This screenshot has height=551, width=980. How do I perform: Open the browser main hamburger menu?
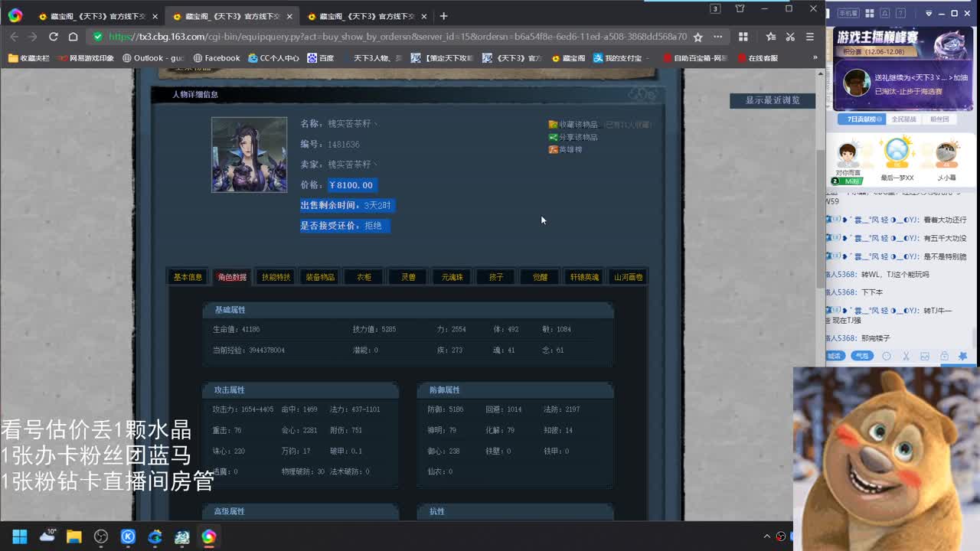[x=809, y=37]
